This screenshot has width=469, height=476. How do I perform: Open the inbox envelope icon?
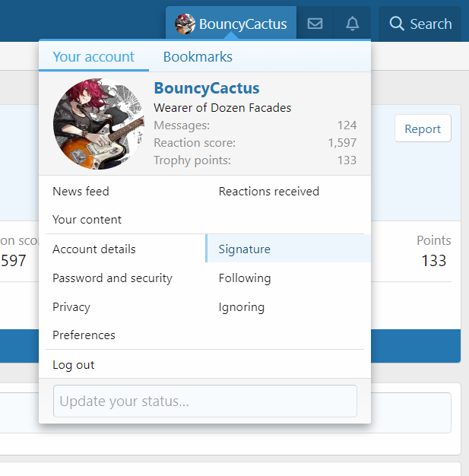315,24
